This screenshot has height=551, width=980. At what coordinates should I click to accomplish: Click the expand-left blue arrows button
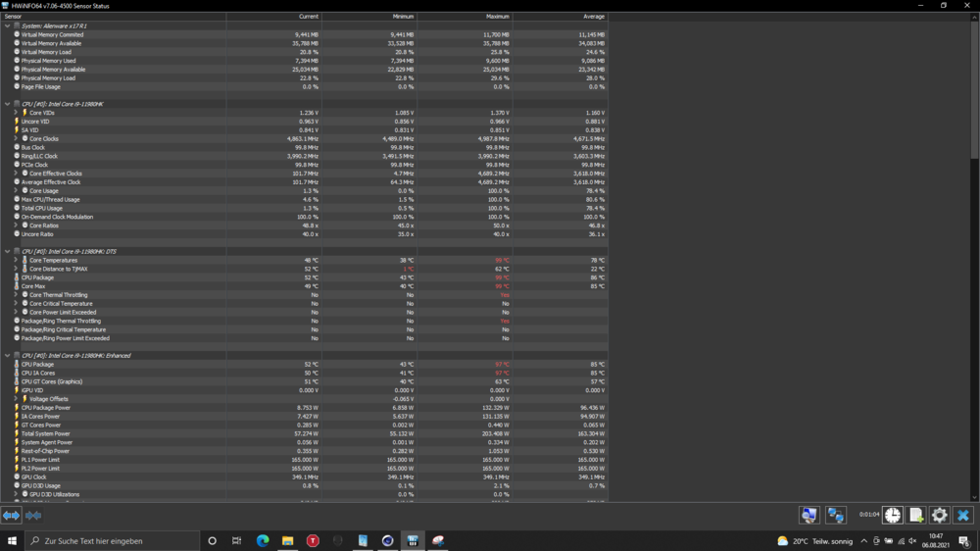11,515
